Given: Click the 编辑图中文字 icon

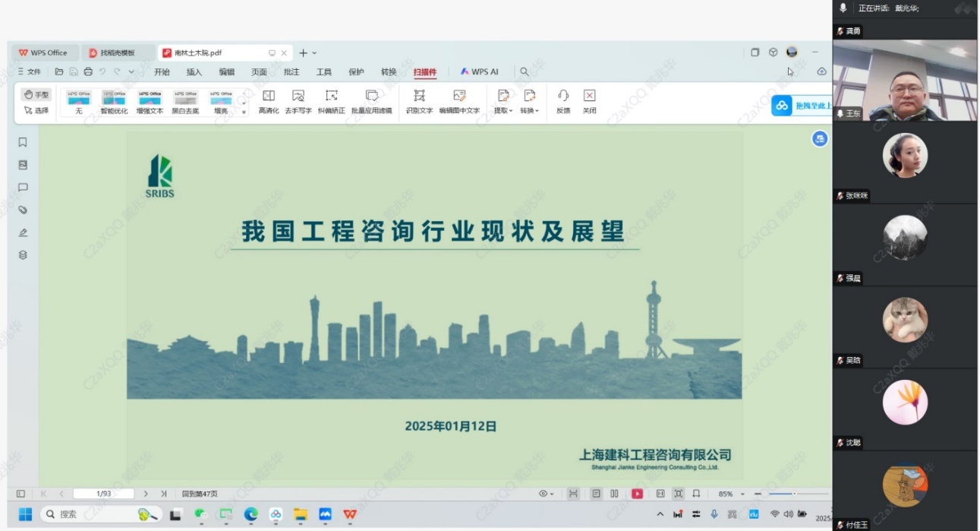Looking at the screenshot, I should click(x=459, y=96).
